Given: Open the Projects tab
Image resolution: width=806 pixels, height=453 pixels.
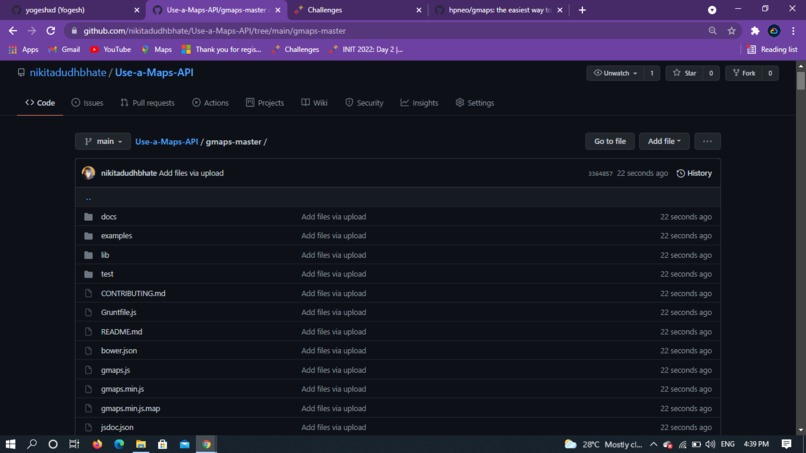Looking at the screenshot, I should [x=265, y=103].
